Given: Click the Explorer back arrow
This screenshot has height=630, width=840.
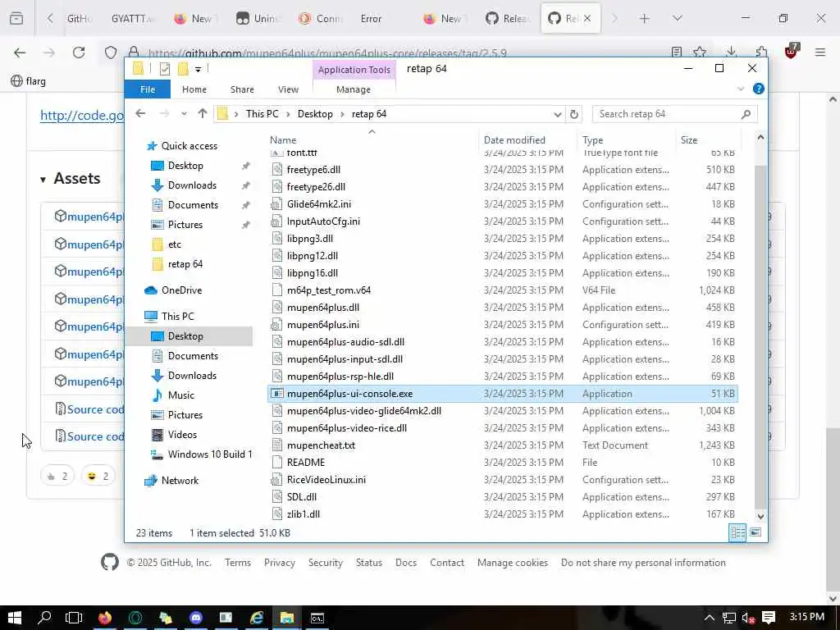Looking at the screenshot, I should 140,113.
